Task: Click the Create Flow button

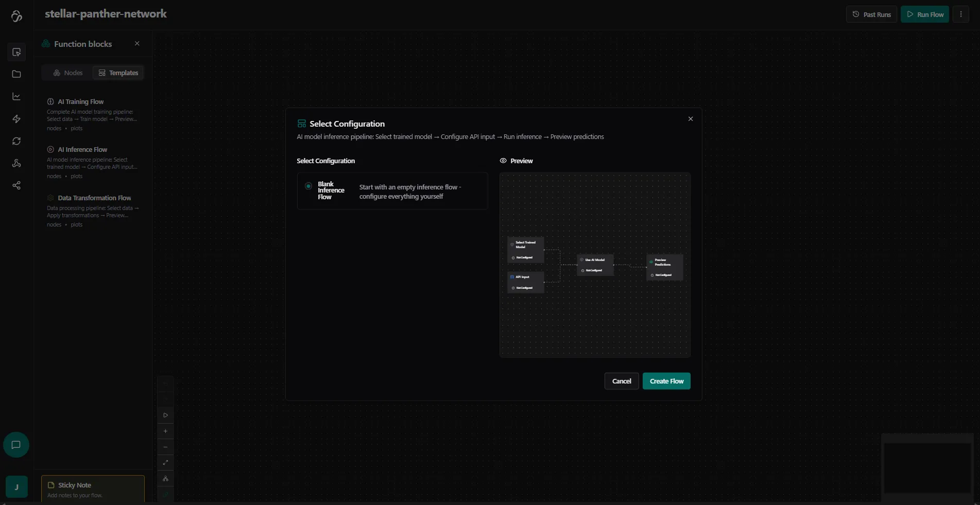Action: tap(666, 381)
